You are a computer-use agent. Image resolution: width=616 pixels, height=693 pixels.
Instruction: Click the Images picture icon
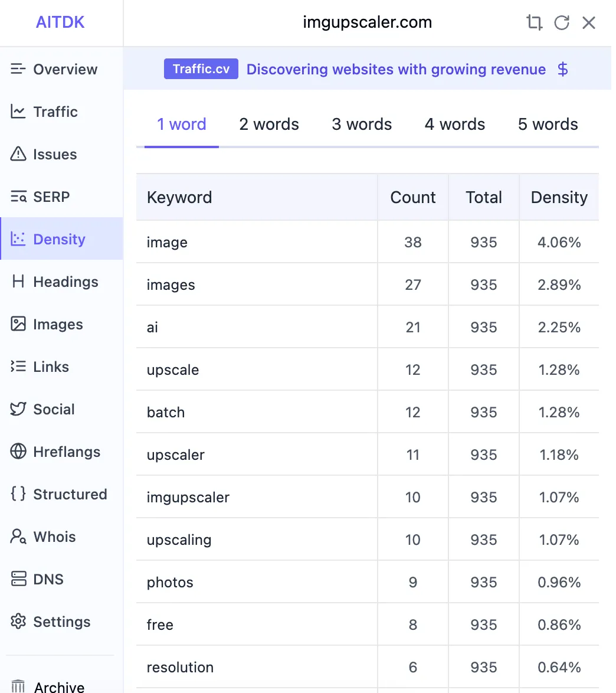coord(18,324)
